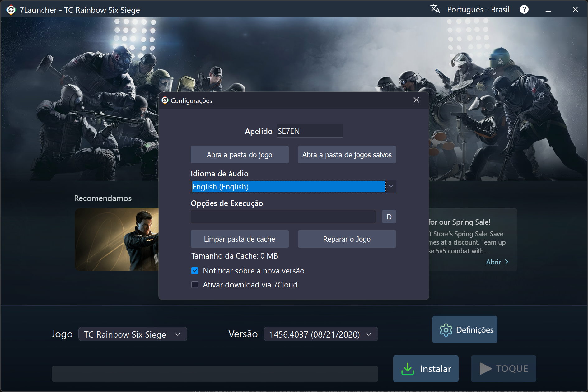
Task: Click the TOQUE play button
Action: click(504, 369)
